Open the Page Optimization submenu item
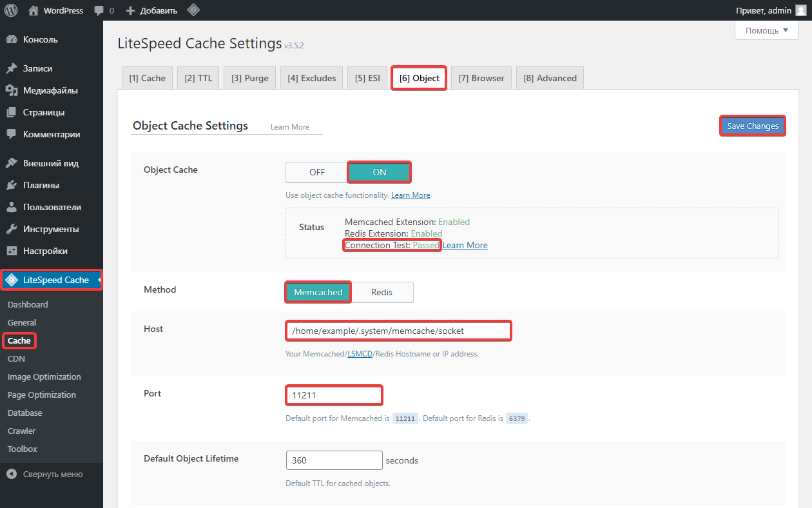 click(x=42, y=395)
